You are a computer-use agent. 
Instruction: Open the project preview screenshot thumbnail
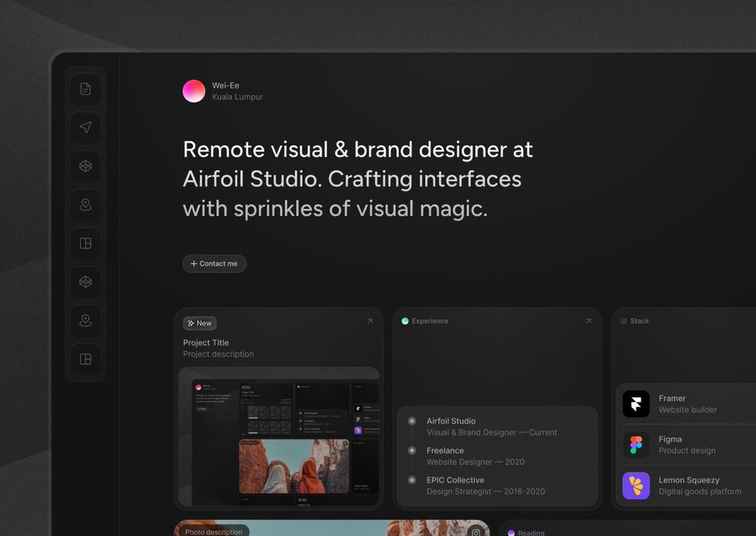click(279, 436)
